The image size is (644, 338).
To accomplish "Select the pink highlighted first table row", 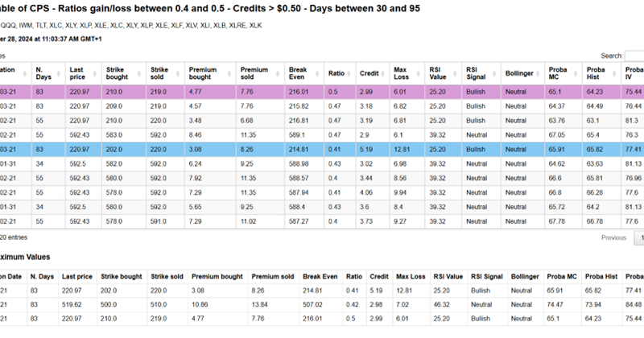I will click(x=322, y=93).
